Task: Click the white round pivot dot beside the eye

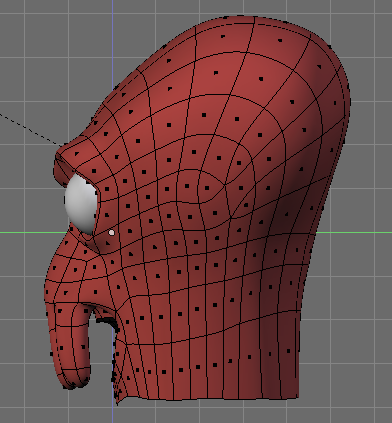Action: [112, 232]
